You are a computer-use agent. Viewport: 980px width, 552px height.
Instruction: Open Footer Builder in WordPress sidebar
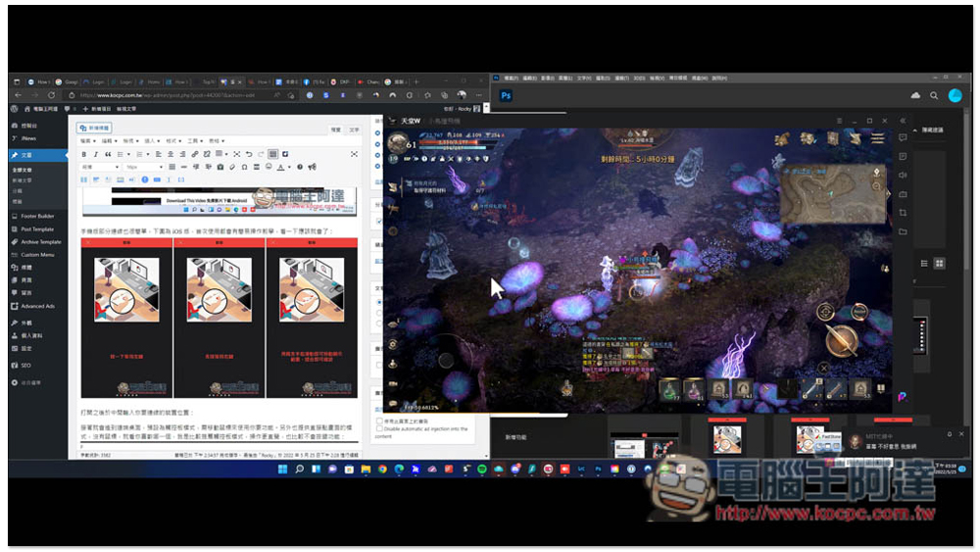pos(37,216)
